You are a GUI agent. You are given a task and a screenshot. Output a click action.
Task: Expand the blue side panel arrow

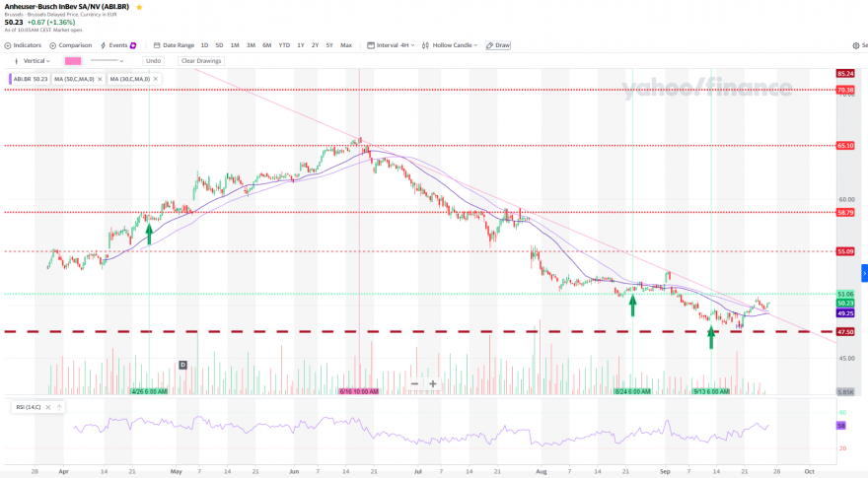coord(865,273)
